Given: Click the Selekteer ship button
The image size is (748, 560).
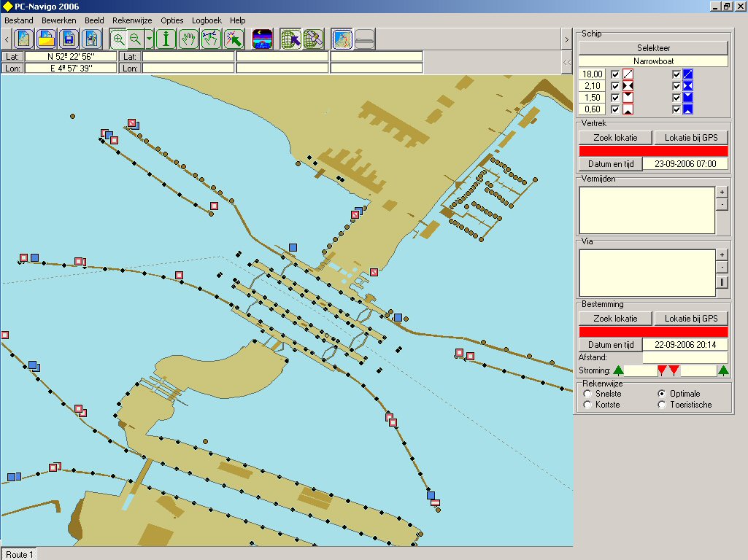Looking at the screenshot, I should [653, 48].
